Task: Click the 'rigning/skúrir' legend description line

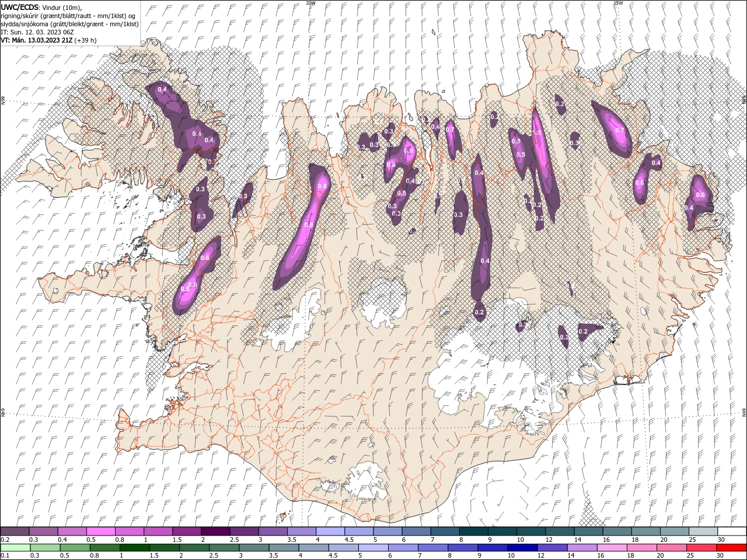Action: pos(68,16)
